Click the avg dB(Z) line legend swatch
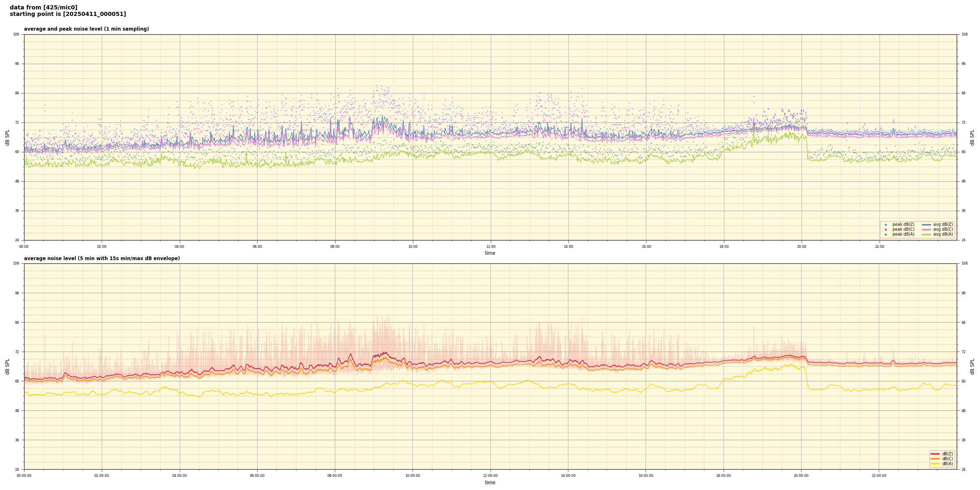Screen dimensions: 980x490 click(927, 225)
